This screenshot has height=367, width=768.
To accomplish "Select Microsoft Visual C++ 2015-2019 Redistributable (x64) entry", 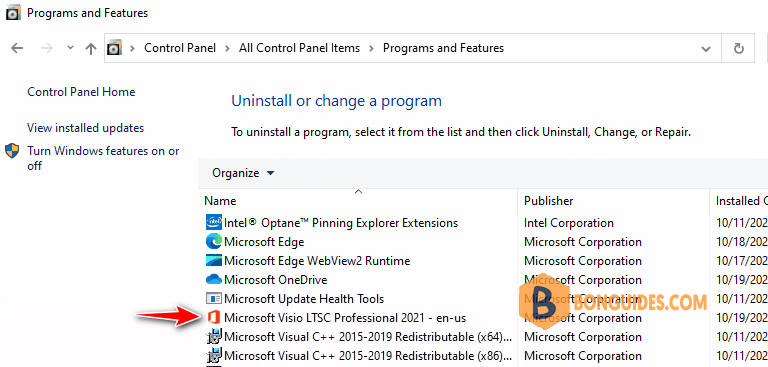I will pos(360,337).
